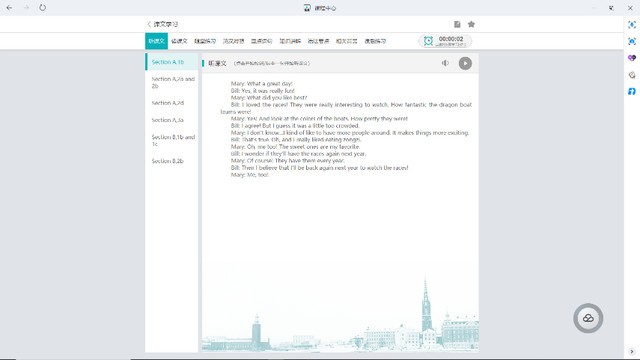Click the line "Bill: I wonder if they'll have the races"
This screenshot has height=360, width=640.
(x=298, y=154)
